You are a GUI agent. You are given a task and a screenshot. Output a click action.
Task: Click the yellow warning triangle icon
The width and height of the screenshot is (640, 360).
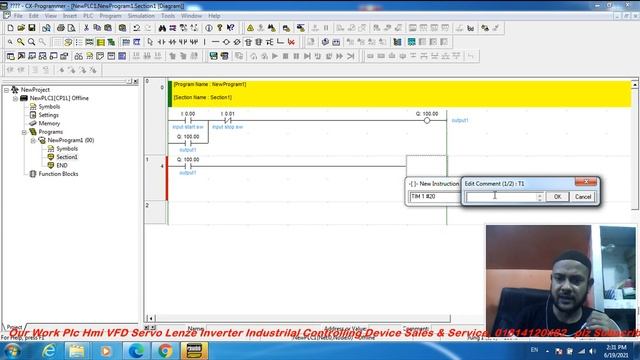pyautogui.click(x=250, y=28)
